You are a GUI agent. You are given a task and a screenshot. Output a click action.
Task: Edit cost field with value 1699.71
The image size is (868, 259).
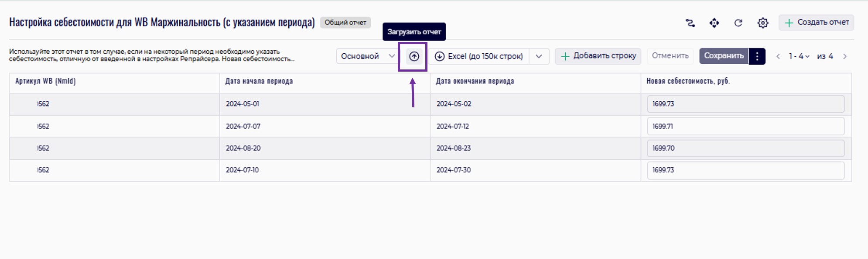[746, 126]
